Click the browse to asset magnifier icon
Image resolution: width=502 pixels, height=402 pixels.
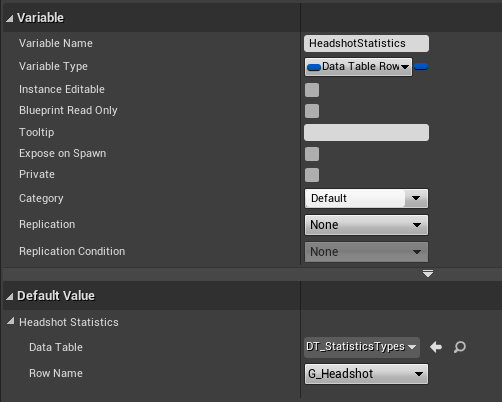(460, 347)
